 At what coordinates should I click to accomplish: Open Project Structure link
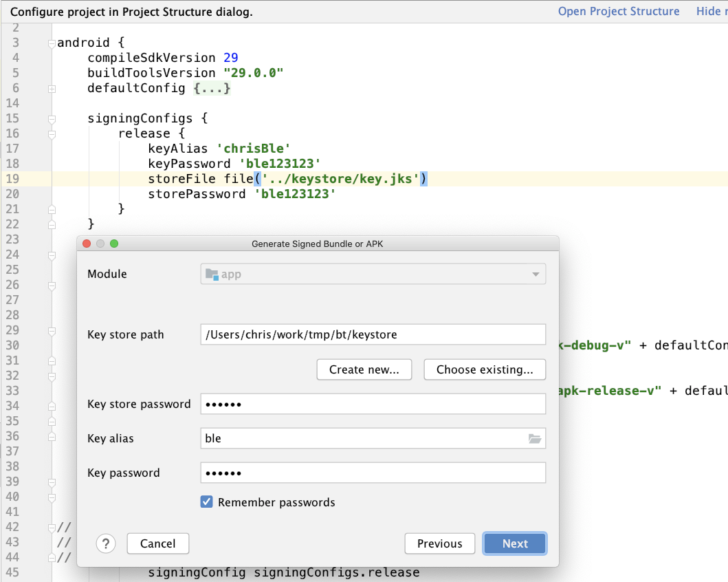619,11
